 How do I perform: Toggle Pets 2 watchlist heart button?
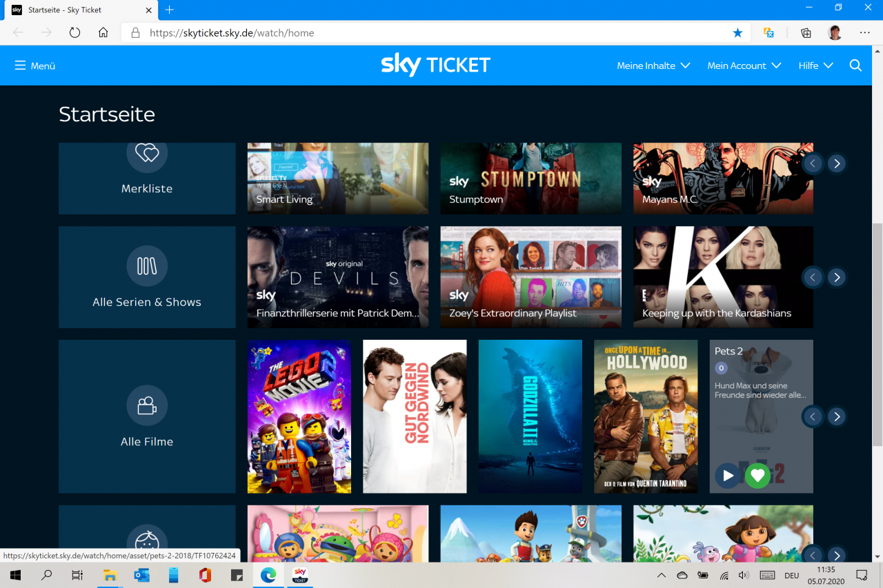(757, 476)
